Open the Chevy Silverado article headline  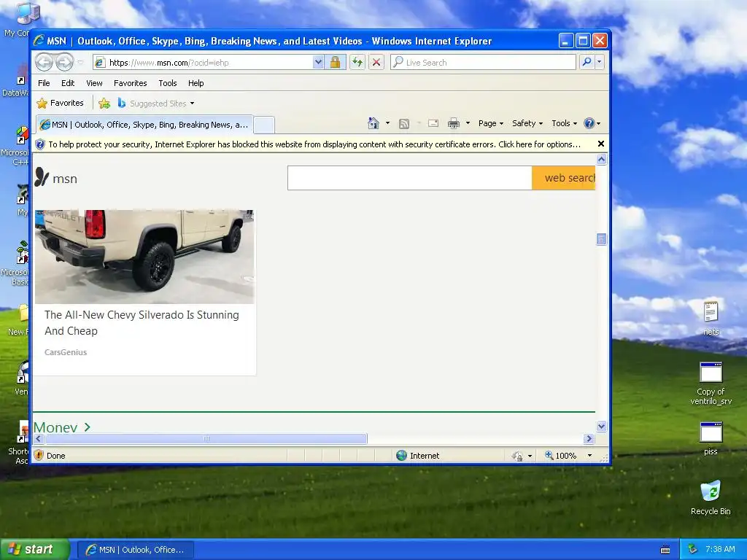coord(142,323)
